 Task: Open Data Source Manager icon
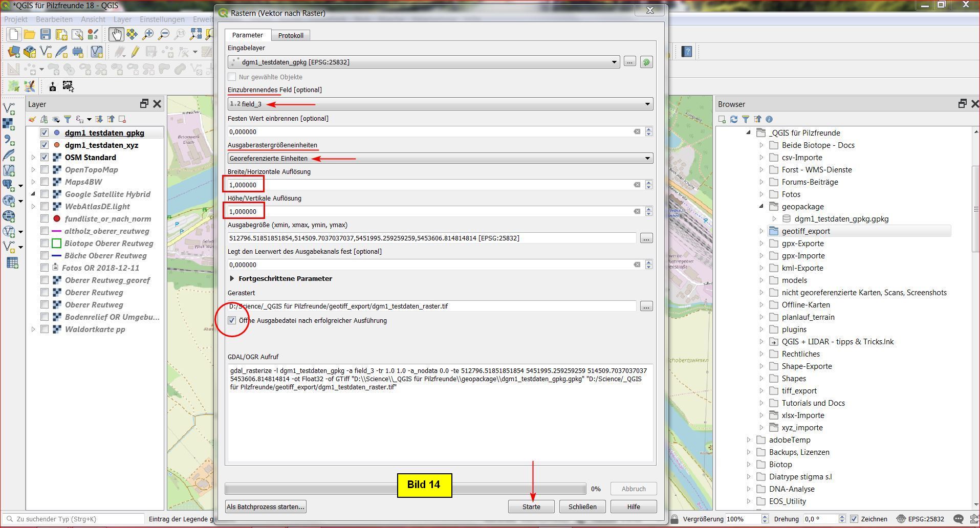[14, 52]
